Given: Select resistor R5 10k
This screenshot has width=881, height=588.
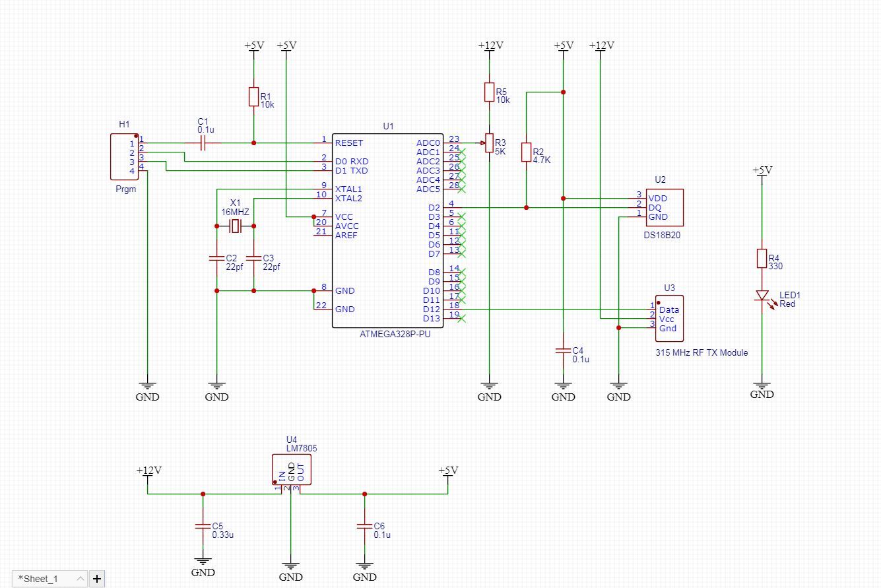Looking at the screenshot, I should (x=489, y=92).
